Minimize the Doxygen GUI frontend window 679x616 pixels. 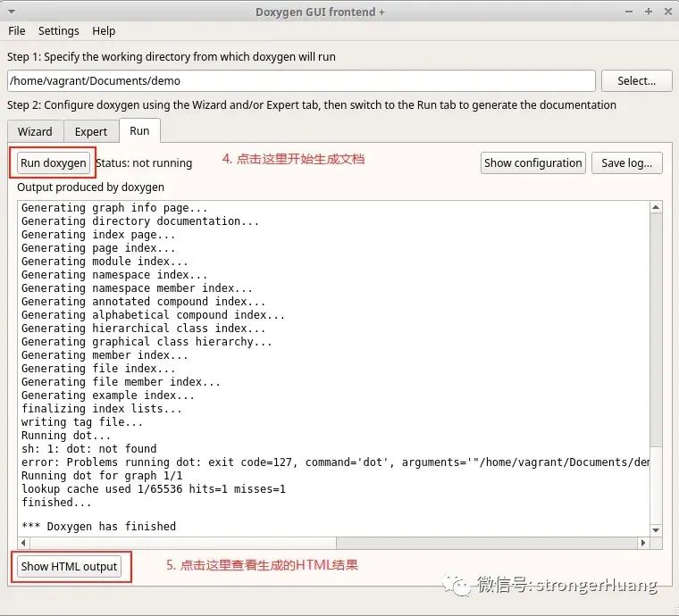(x=629, y=12)
